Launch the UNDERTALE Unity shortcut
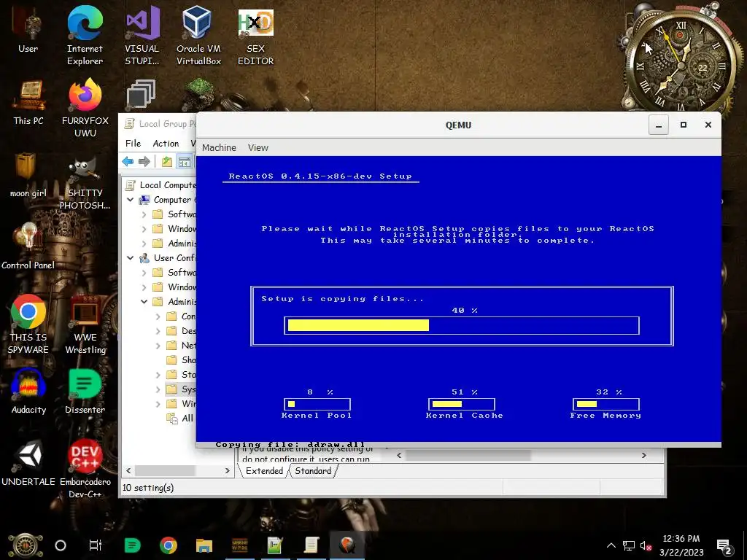747x560 pixels. pos(28,463)
